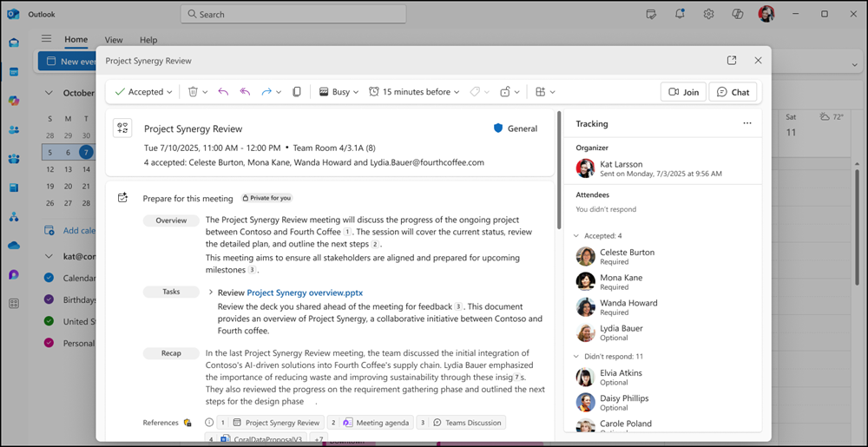Open the My Day notes icon
Viewport: 868px width, 447px height.
pyautogui.click(x=652, y=14)
